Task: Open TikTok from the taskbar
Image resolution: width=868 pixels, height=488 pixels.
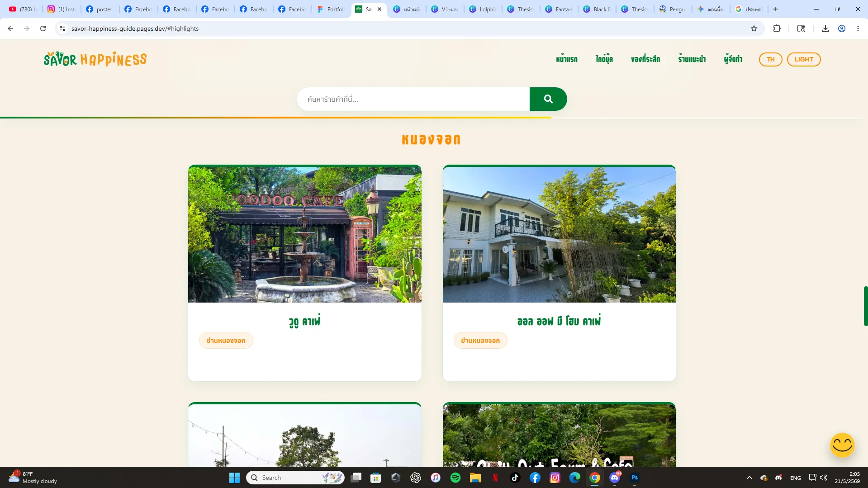Action: [x=515, y=478]
